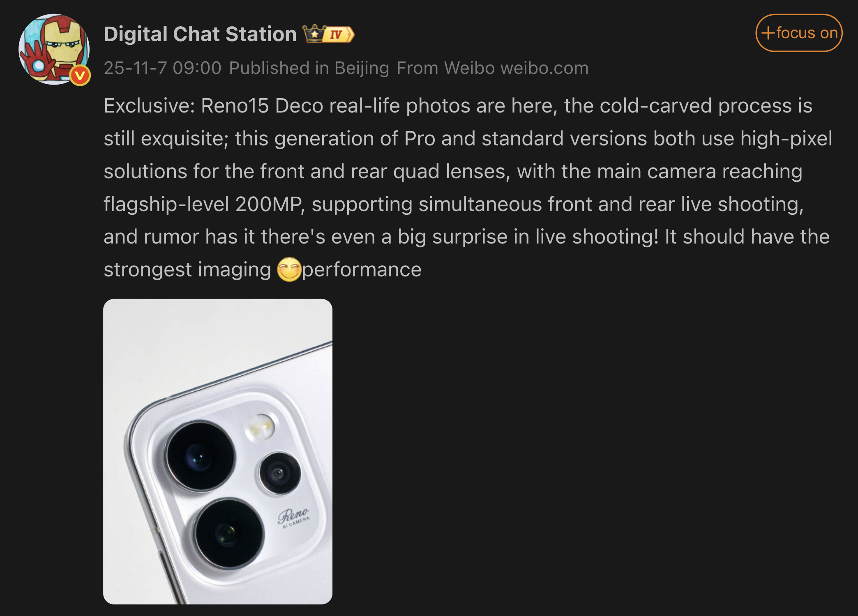The image size is (858, 616).
Task: Click the large top camera lens in photo
Action: [x=201, y=456]
